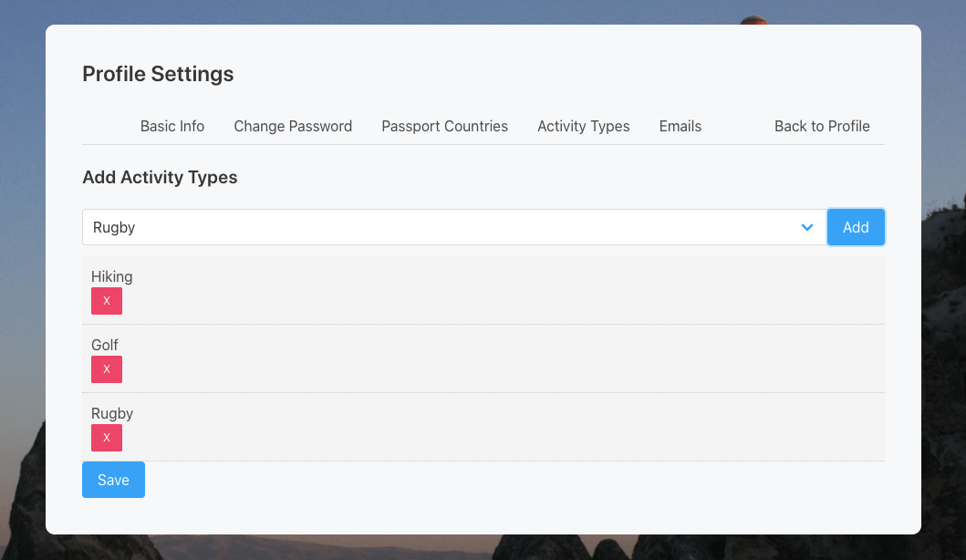Go to the Passport Countries tab

(x=444, y=126)
